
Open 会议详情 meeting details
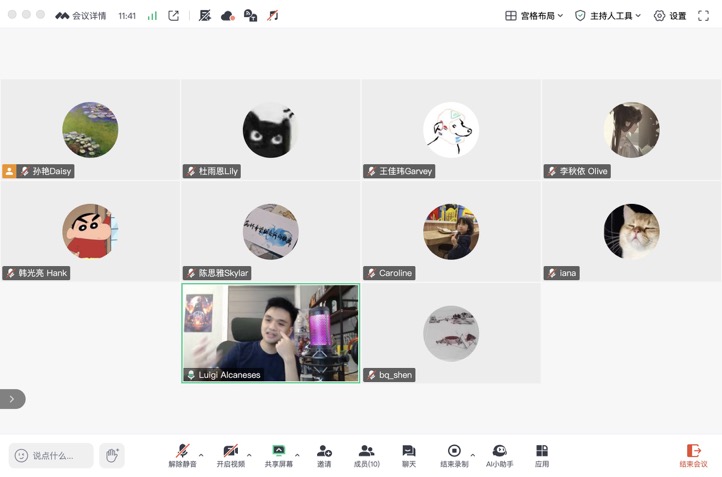pos(82,16)
